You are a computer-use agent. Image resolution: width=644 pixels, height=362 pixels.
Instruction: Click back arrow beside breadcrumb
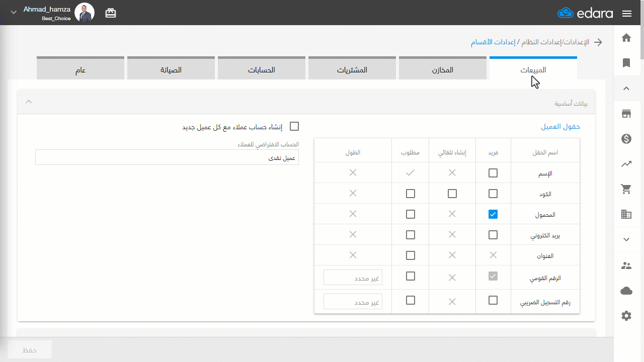[598, 42]
